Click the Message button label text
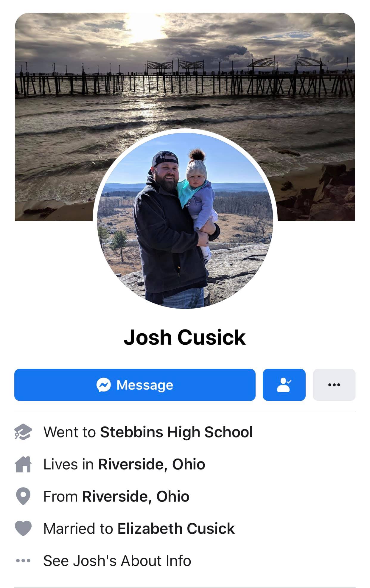This screenshot has width=370, height=588. point(145,385)
